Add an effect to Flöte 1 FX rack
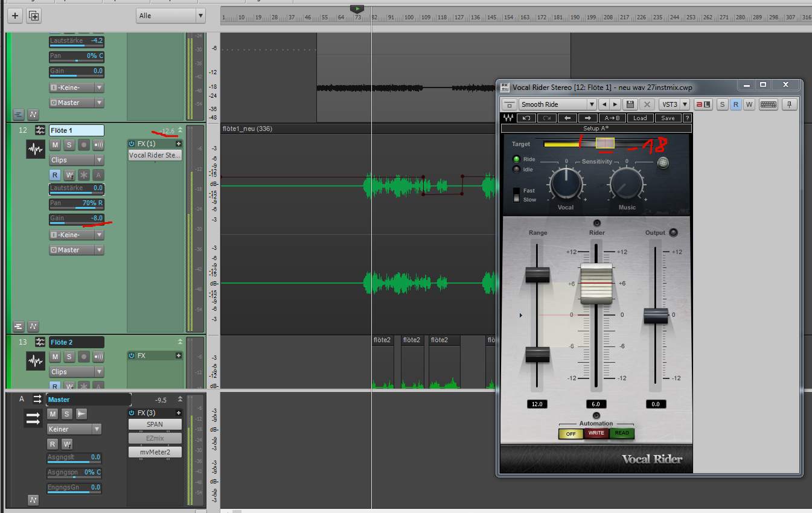 (179, 144)
